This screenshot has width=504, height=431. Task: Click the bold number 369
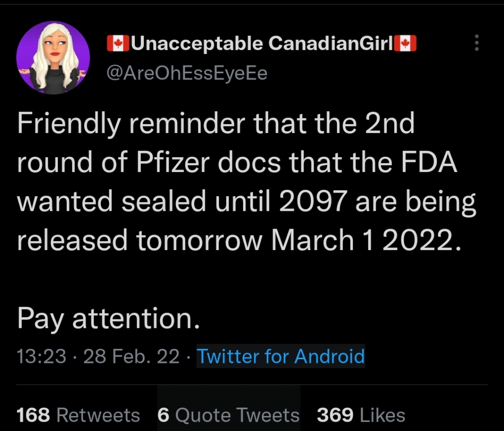(x=334, y=415)
